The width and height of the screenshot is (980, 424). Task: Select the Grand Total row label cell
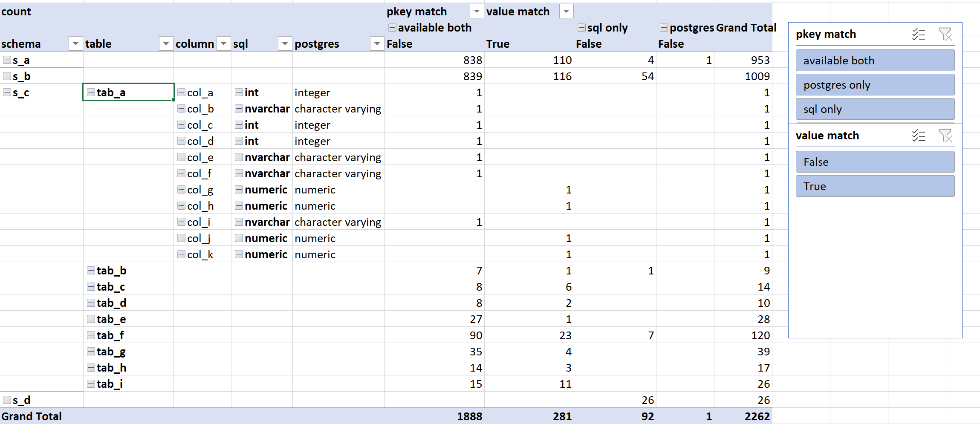click(x=32, y=416)
